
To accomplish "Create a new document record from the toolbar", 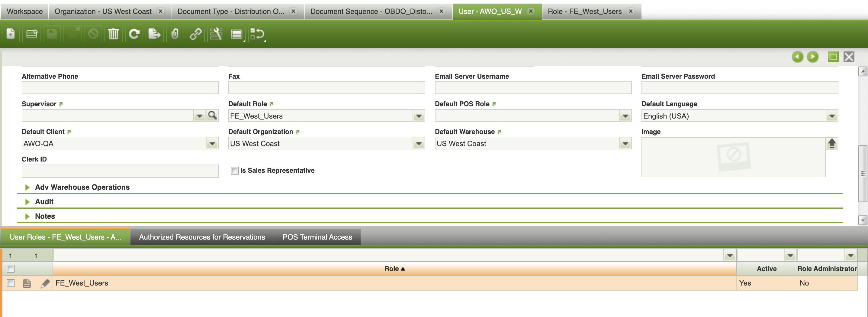I will point(11,34).
